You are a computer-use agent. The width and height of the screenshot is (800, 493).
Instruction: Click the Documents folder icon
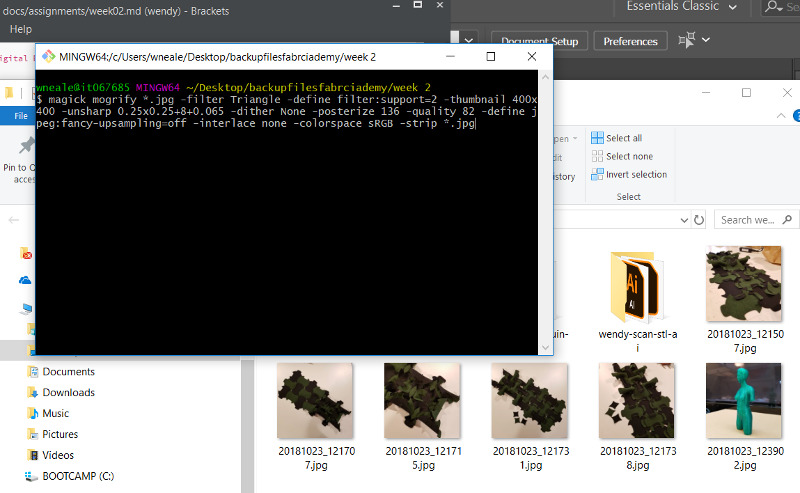click(33, 372)
